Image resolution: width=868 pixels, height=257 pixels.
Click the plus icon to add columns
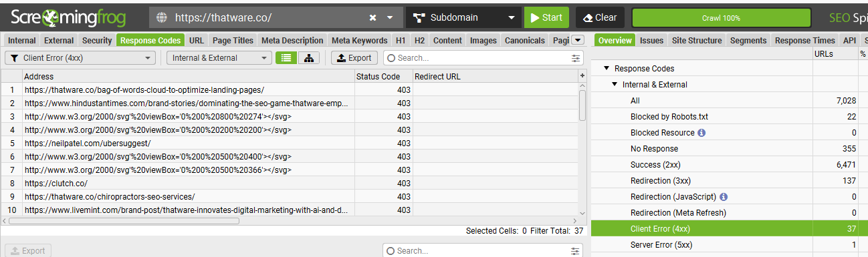[582, 76]
